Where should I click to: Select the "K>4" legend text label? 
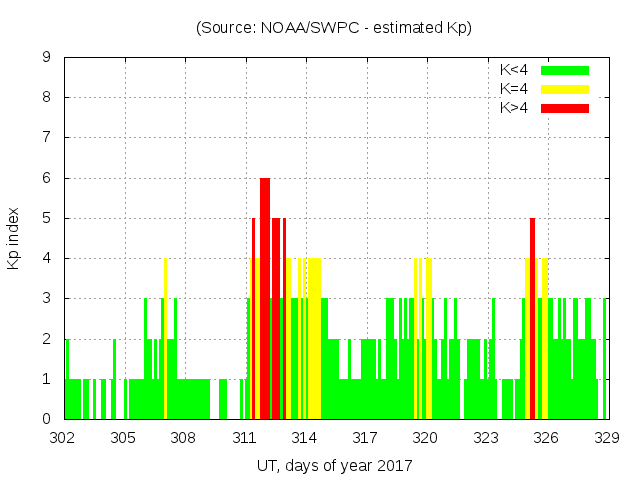click(515, 107)
